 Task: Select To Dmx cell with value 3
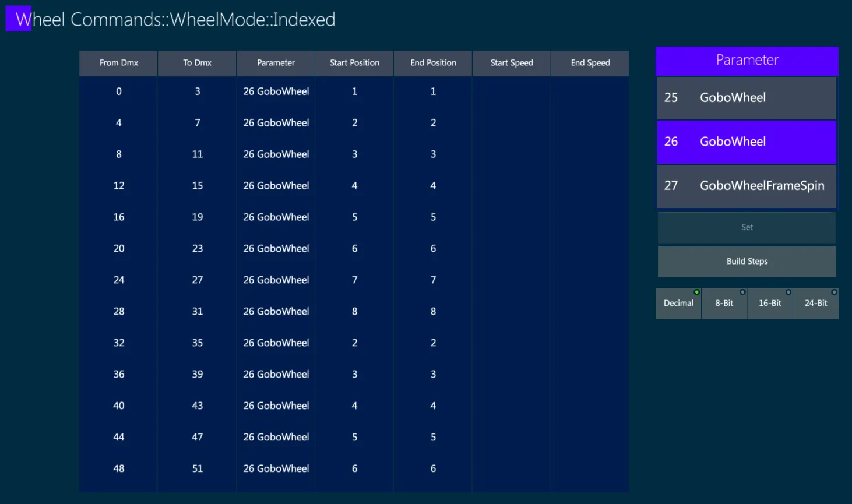pos(198,91)
